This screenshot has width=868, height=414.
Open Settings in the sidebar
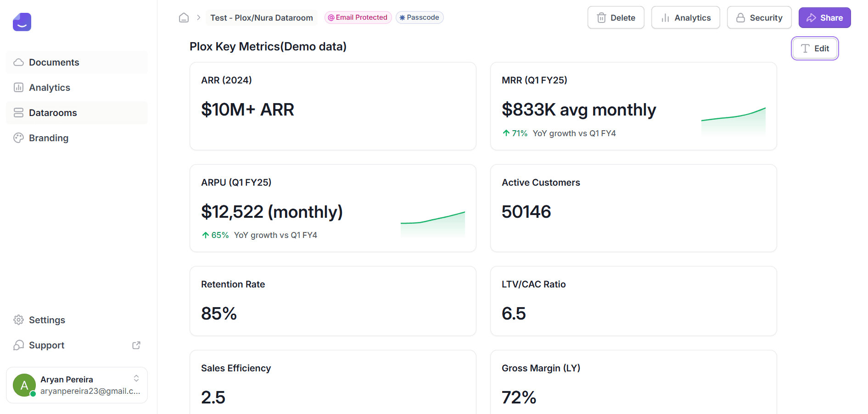(77, 320)
